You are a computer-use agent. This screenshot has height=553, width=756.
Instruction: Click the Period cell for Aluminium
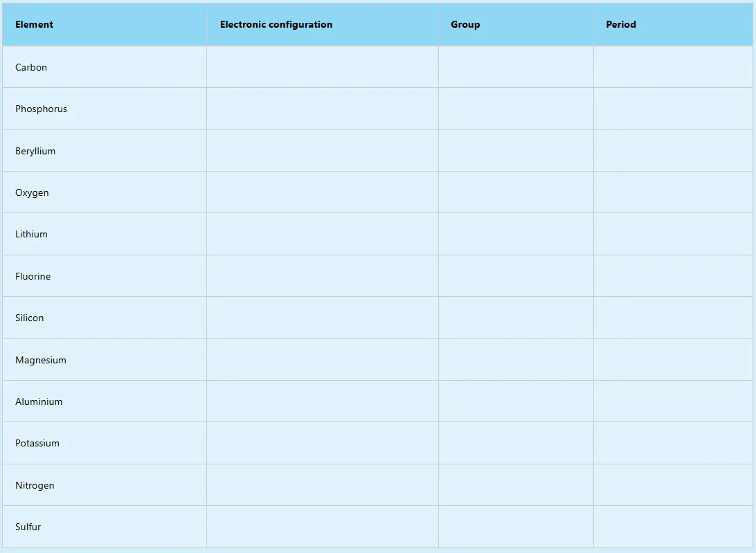click(673, 401)
